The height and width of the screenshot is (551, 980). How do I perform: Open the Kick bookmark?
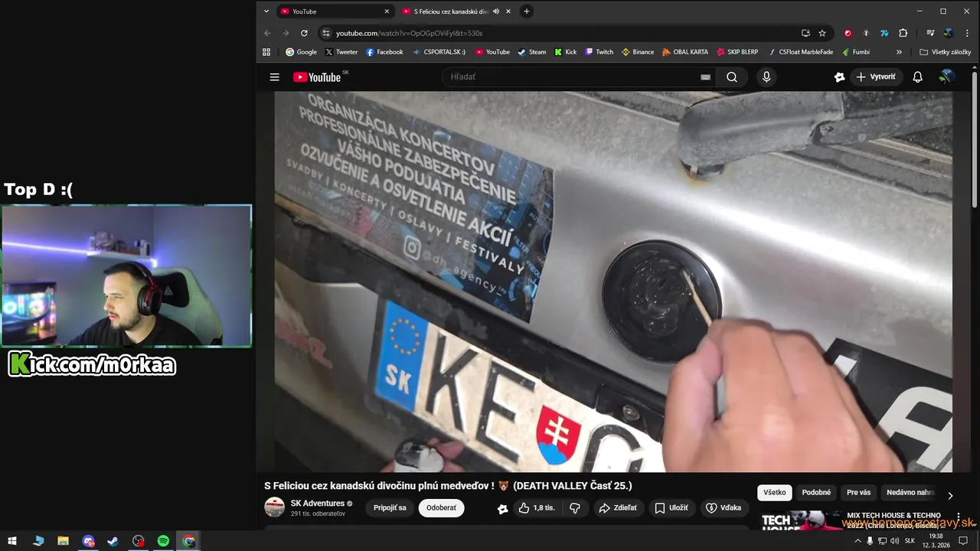coord(565,52)
